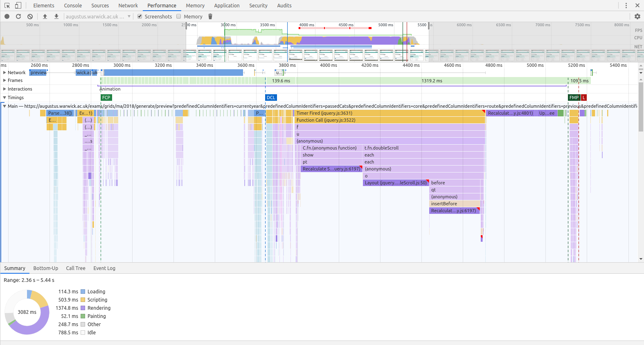Click the left overview range handle

tap(187, 26)
